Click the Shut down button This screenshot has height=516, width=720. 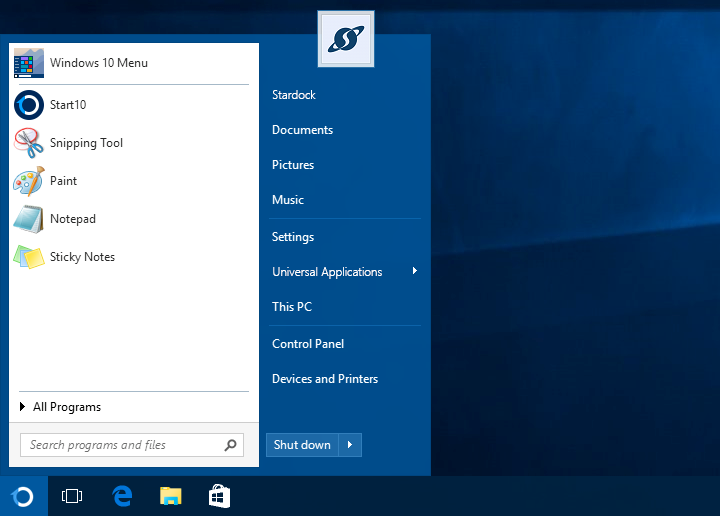(302, 445)
